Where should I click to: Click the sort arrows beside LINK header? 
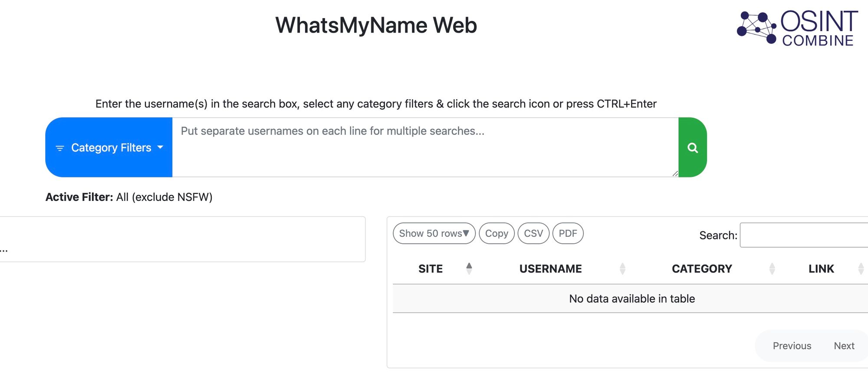[x=861, y=268]
